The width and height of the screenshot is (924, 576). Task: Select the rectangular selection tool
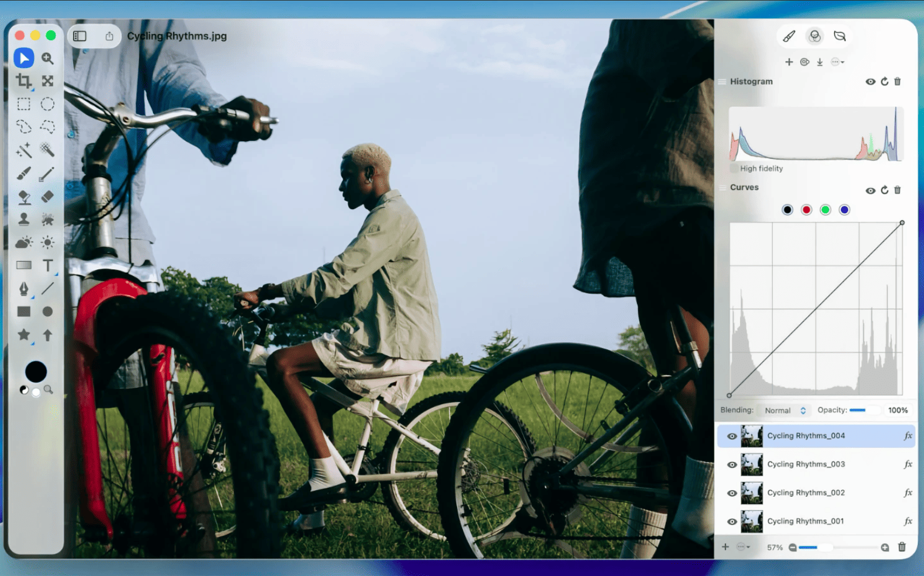tap(24, 104)
